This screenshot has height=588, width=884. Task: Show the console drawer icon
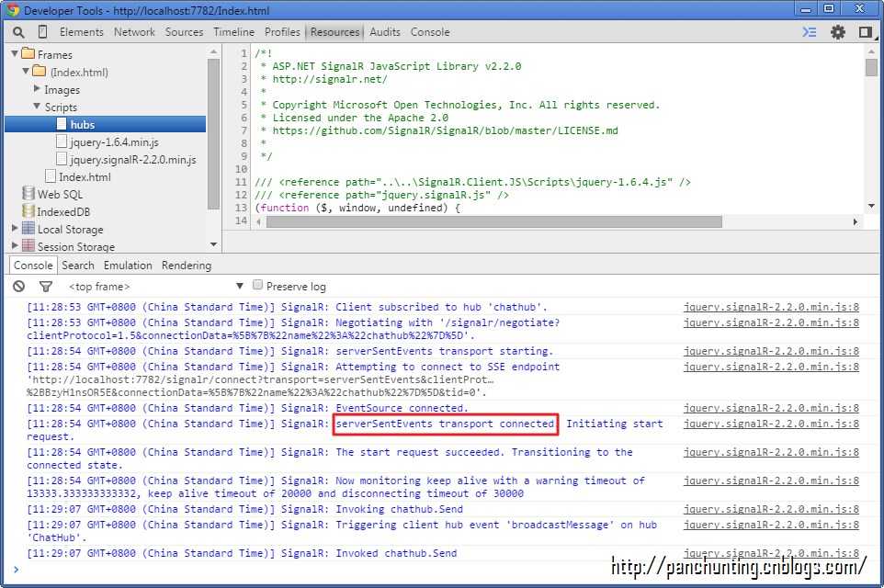tap(810, 32)
